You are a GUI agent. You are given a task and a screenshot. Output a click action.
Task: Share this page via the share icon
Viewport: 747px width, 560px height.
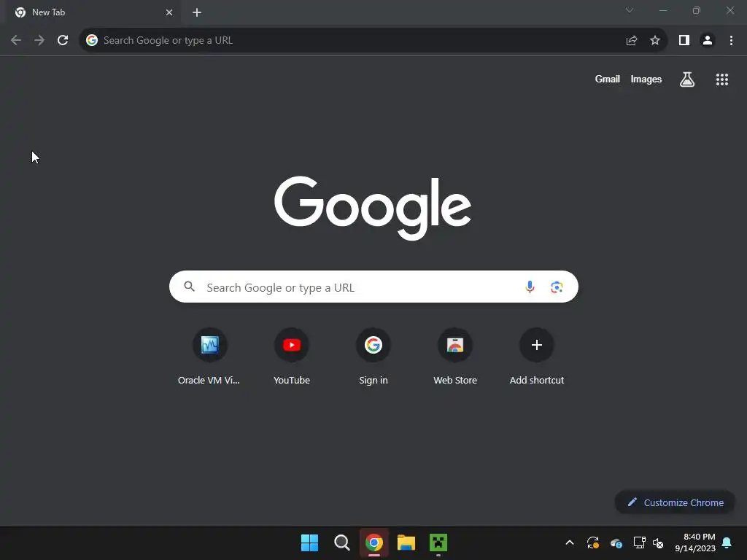(x=632, y=41)
